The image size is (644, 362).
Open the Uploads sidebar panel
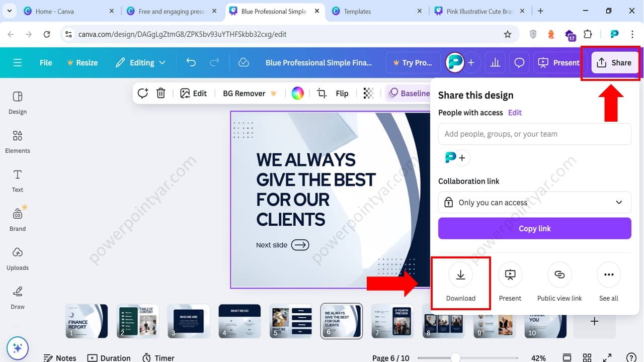pos(18,259)
